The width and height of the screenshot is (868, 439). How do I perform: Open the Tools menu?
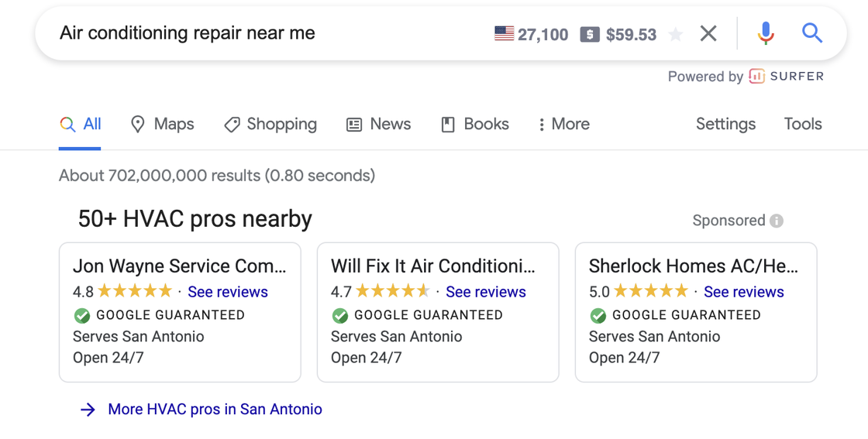[x=802, y=124]
